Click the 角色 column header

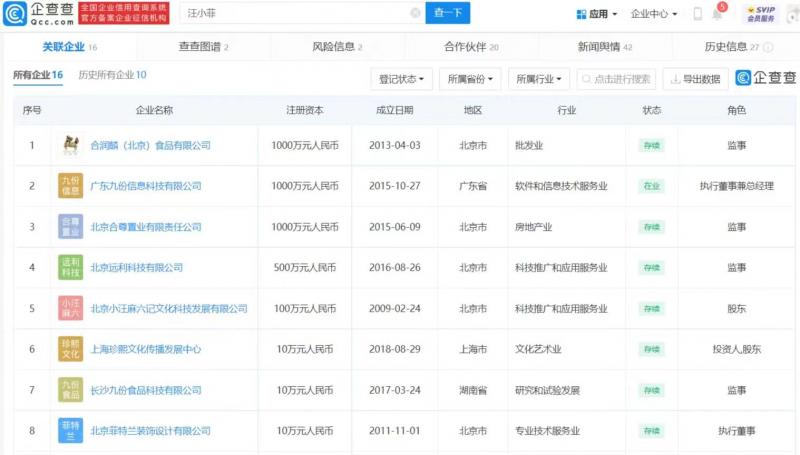[x=737, y=110]
